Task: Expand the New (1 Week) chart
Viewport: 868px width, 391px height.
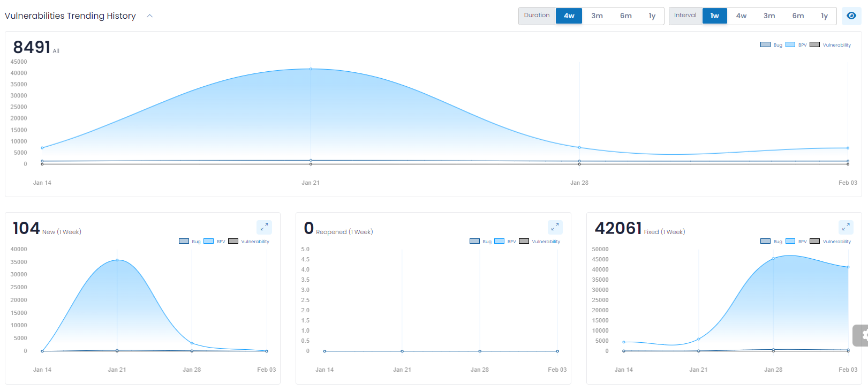Action: 264,227
